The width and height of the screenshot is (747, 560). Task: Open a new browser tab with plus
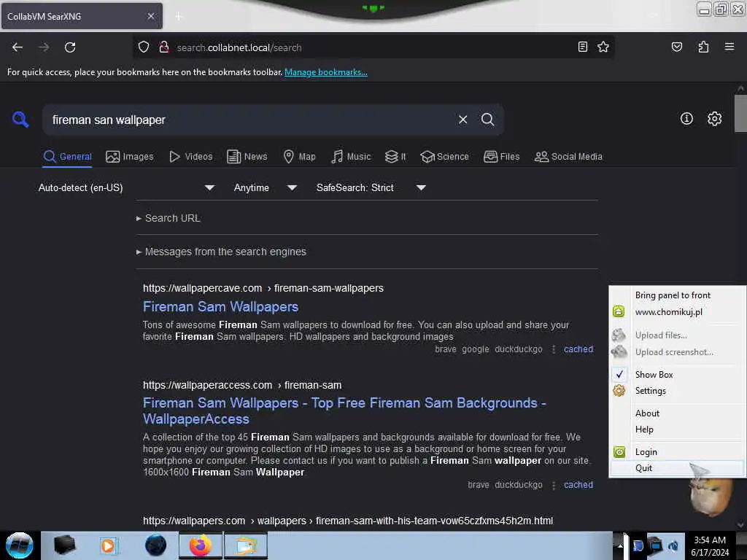[179, 17]
